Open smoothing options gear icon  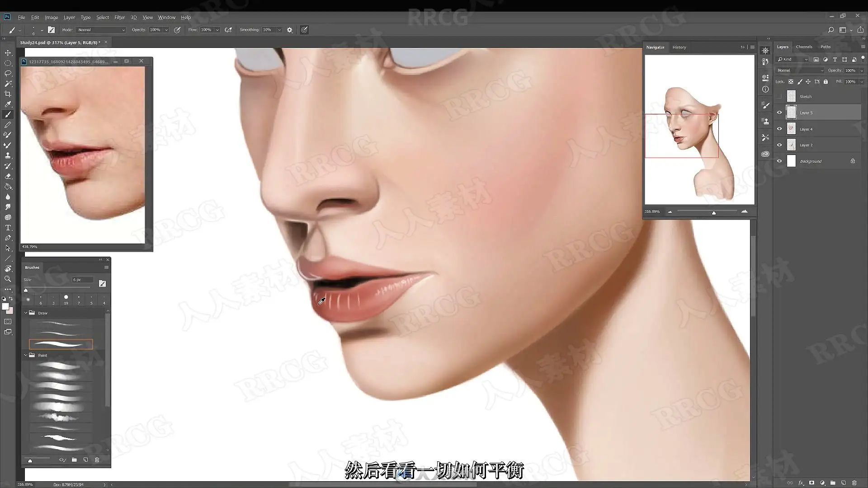click(290, 30)
